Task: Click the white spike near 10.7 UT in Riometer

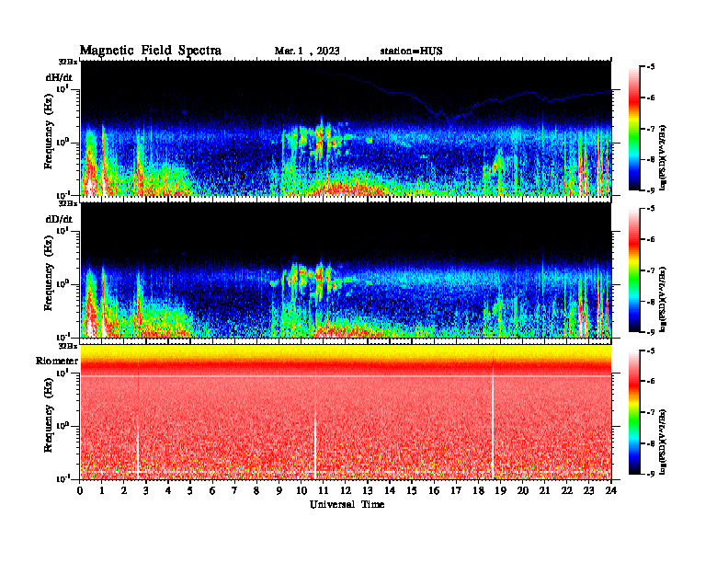Action: tap(315, 442)
